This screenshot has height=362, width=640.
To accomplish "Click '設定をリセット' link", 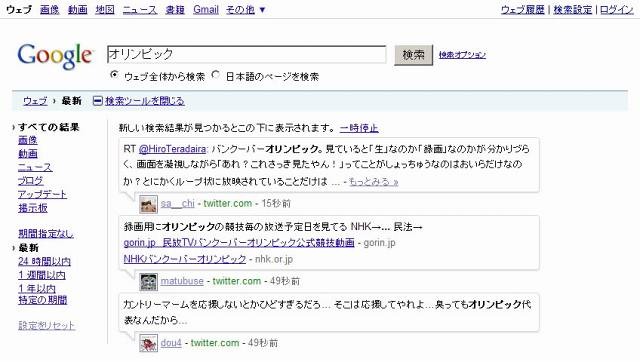I will coord(47,326).
